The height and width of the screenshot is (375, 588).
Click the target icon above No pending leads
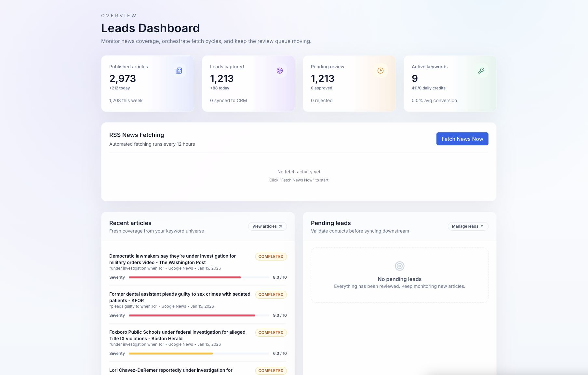[399, 266]
